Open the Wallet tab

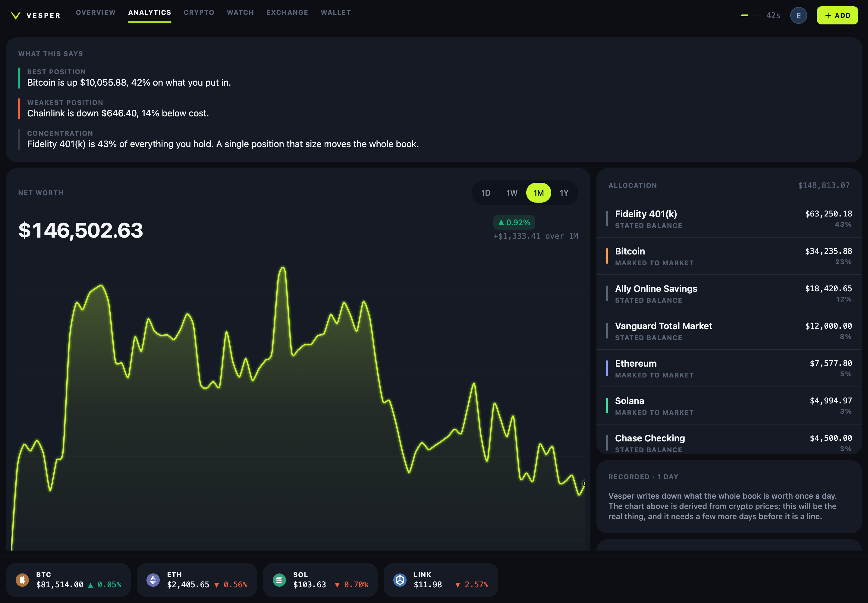point(335,12)
